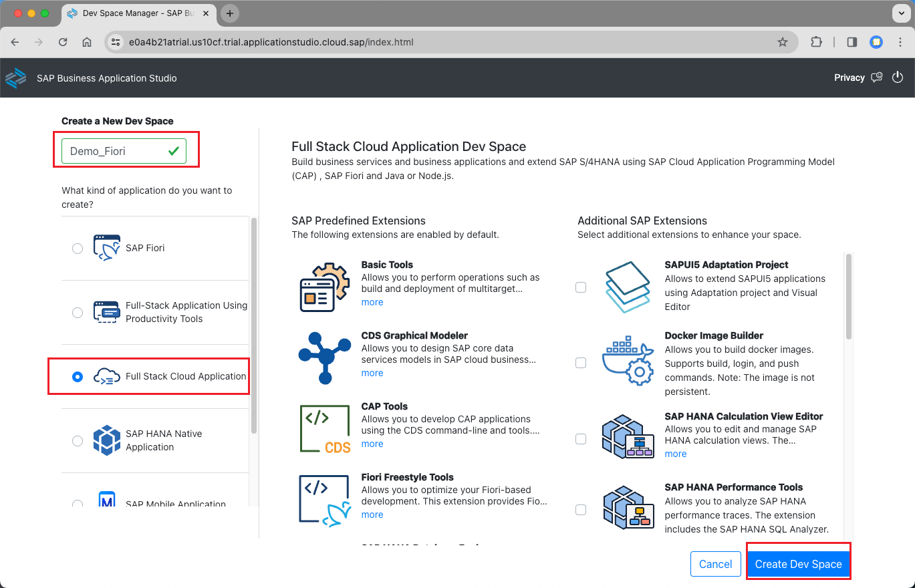Click the Basic Tools gear icon
Viewport: 915px width, 588px height.
pos(324,287)
